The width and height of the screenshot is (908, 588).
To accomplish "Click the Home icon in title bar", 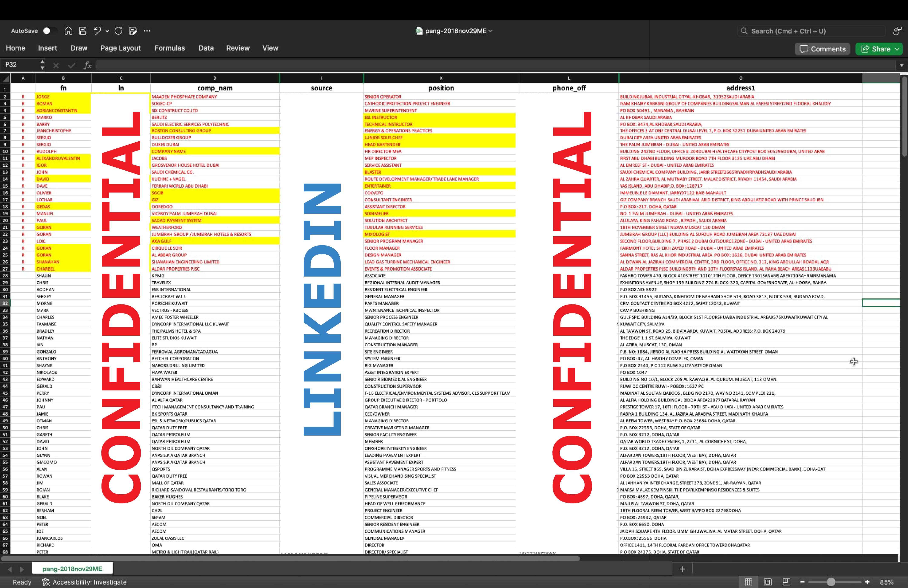I will (x=68, y=31).
